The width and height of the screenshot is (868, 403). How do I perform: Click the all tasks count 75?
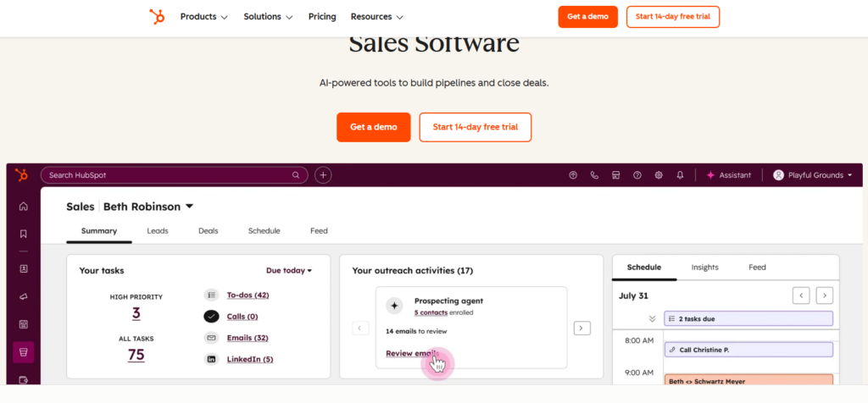coord(136,355)
